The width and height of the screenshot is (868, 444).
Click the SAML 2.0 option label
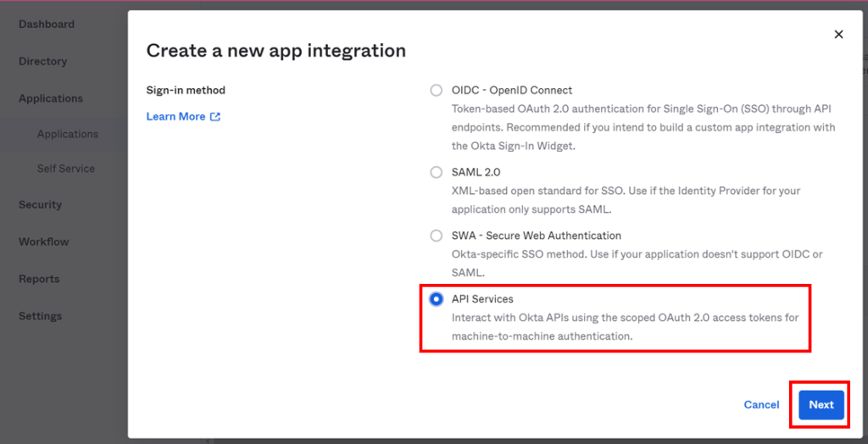point(476,172)
